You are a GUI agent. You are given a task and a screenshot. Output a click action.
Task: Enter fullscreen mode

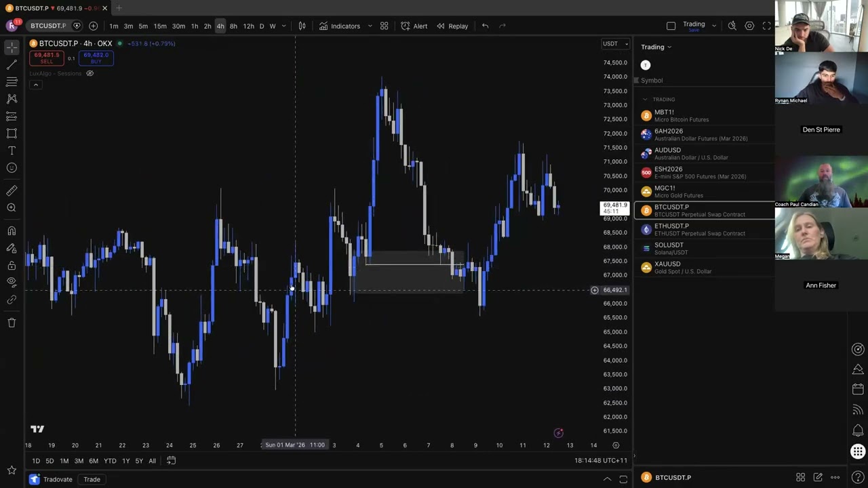[x=766, y=26]
